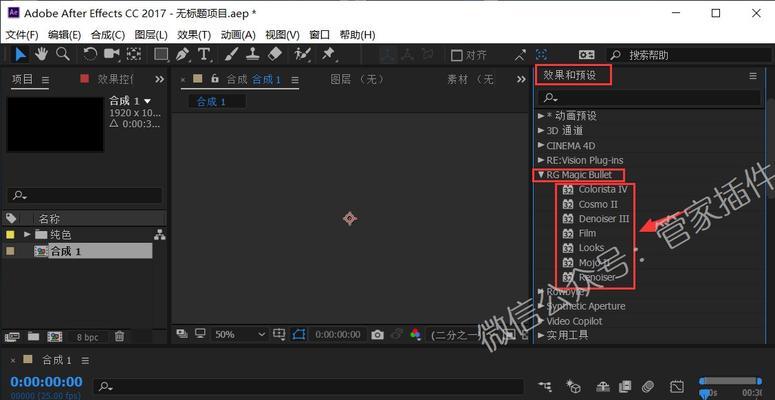Image resolution: width=775 pixels, height=400 pixels.
Task: Expand the 3D 通道 effects category
Action: 541,131
